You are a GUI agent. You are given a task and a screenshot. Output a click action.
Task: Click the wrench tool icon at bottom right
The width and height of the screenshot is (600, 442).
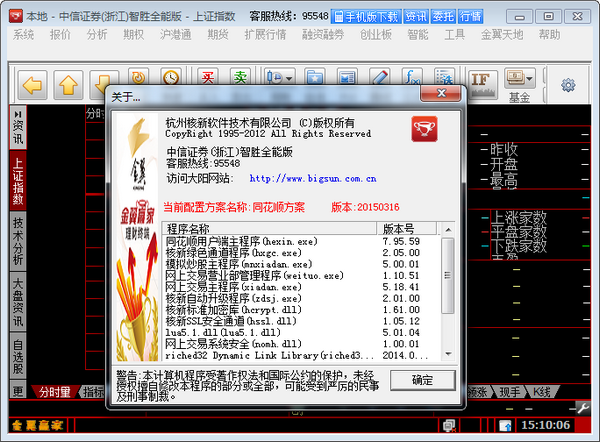(x=583, y=409)
